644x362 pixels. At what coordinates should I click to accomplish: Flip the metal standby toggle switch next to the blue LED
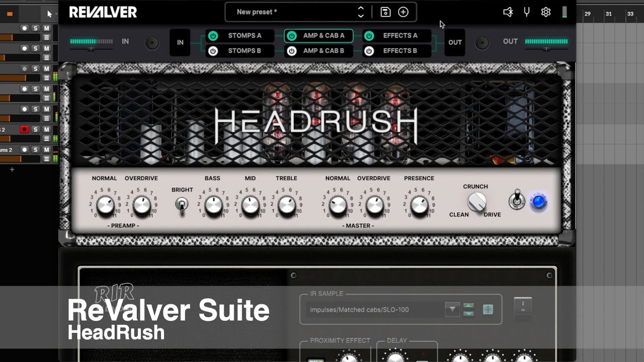(x=517, y=200)
